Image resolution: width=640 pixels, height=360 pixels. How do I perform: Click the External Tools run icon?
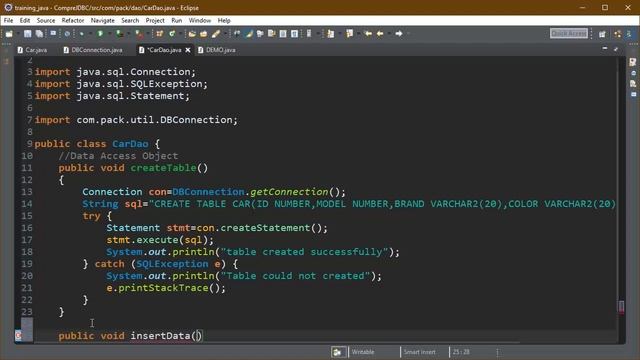(139, 33)
